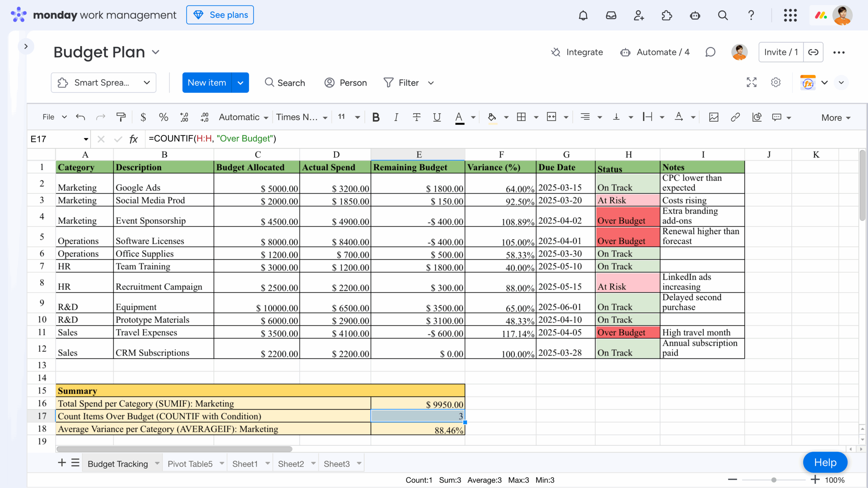Insert a chart
868x488 pixels.
pyautogui.click(x=757, y=117)
